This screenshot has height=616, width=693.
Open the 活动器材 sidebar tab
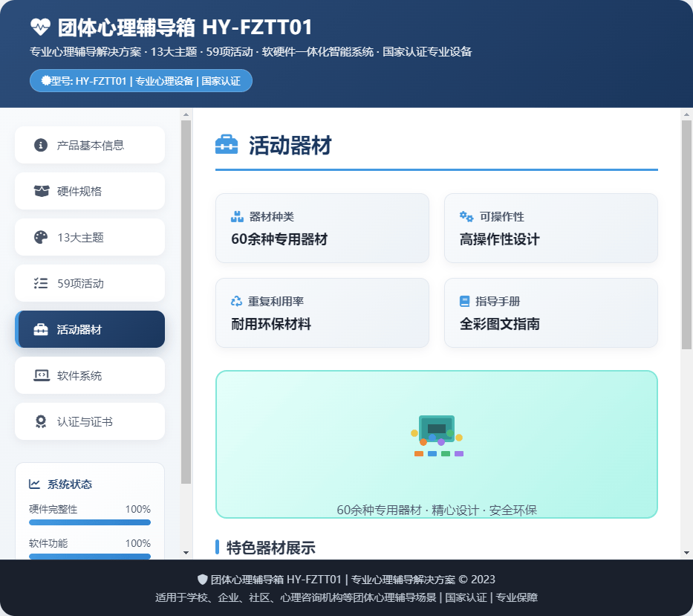[90, 329]
